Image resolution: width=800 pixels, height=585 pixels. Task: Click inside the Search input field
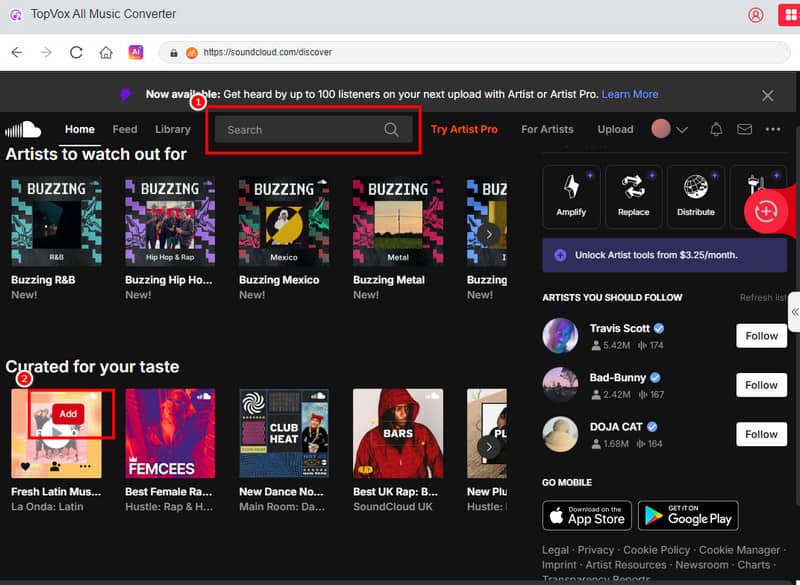(300, 130)
